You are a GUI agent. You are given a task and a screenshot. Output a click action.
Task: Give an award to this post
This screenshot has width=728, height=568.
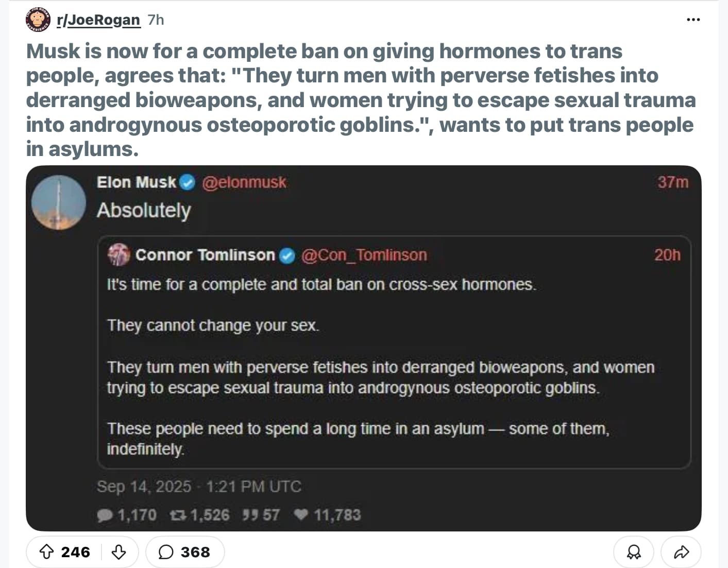pos(633,552)
